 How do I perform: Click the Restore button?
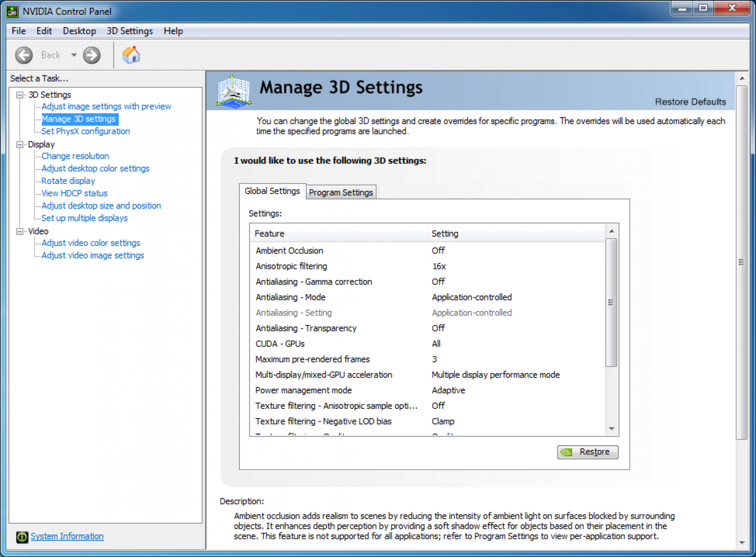588,452
